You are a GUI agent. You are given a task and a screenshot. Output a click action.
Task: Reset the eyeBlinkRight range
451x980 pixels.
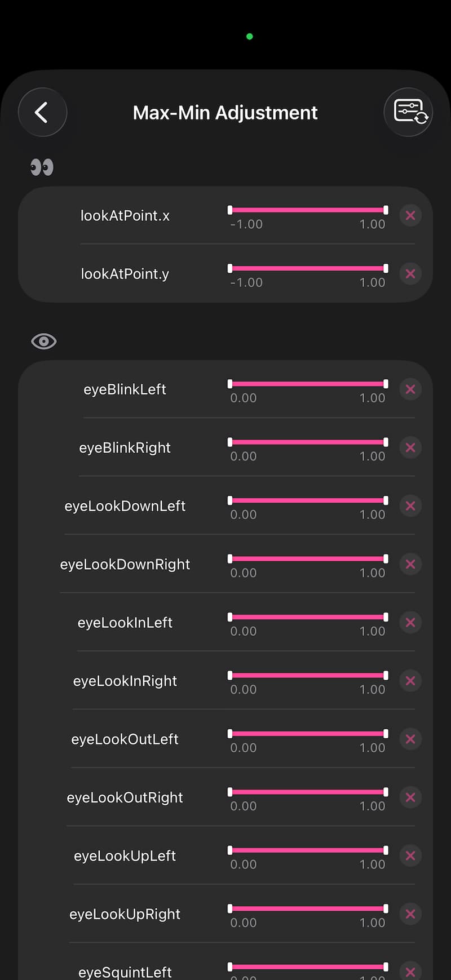[x=410, y=447]
